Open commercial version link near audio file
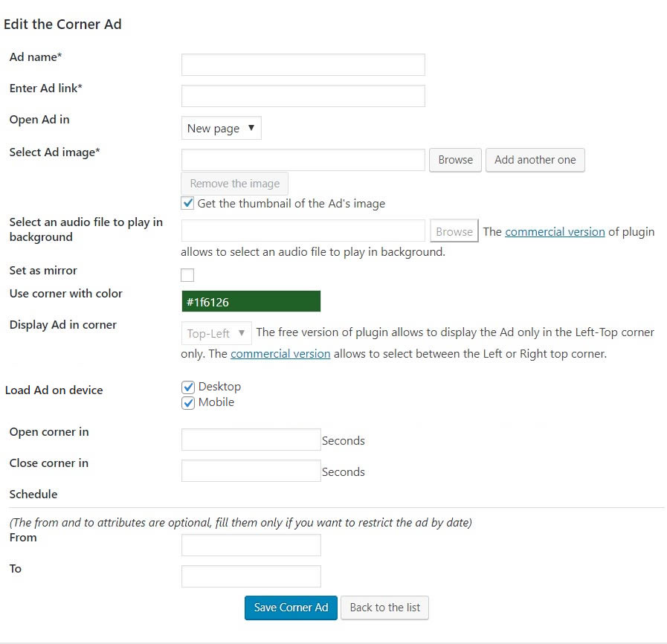Image resolution: width=667 pixels, height=644 pixels. (555, 231)
